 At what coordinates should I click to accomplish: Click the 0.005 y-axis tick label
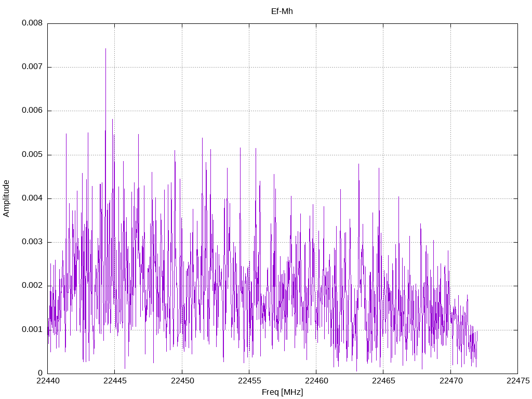[x=32, y=155]
